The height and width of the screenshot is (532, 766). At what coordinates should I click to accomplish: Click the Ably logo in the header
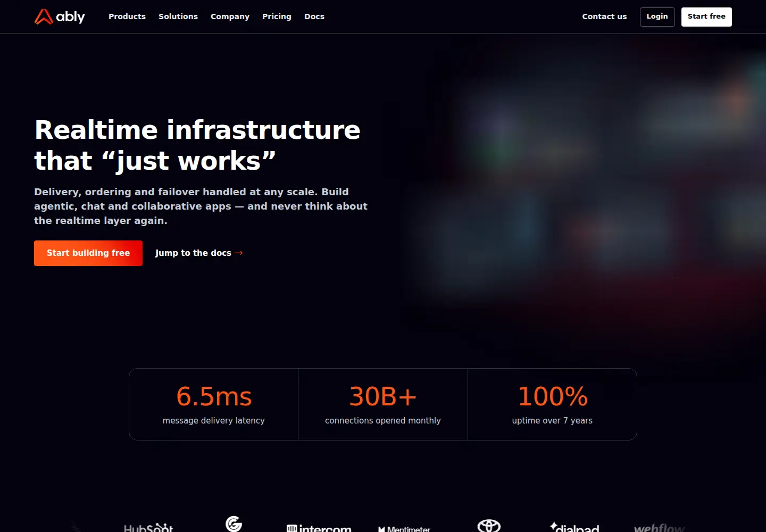60,16
